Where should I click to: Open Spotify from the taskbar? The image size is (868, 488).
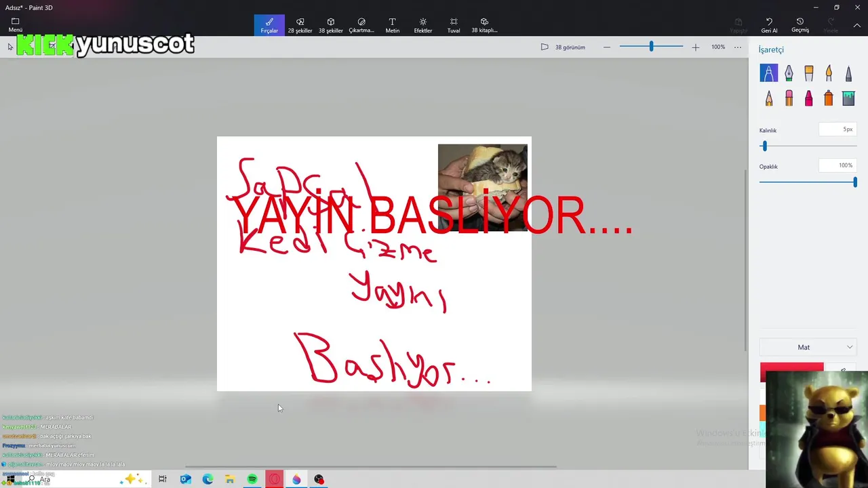click(252, 479)
